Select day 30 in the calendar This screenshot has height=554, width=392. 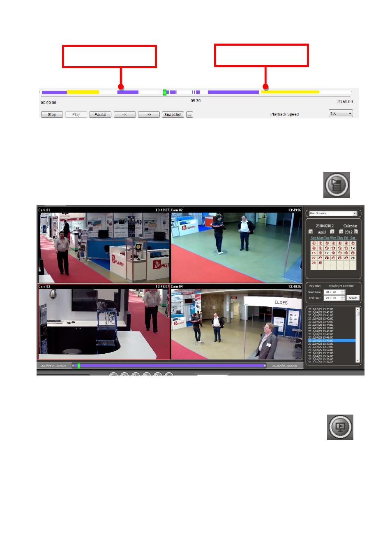321,263
